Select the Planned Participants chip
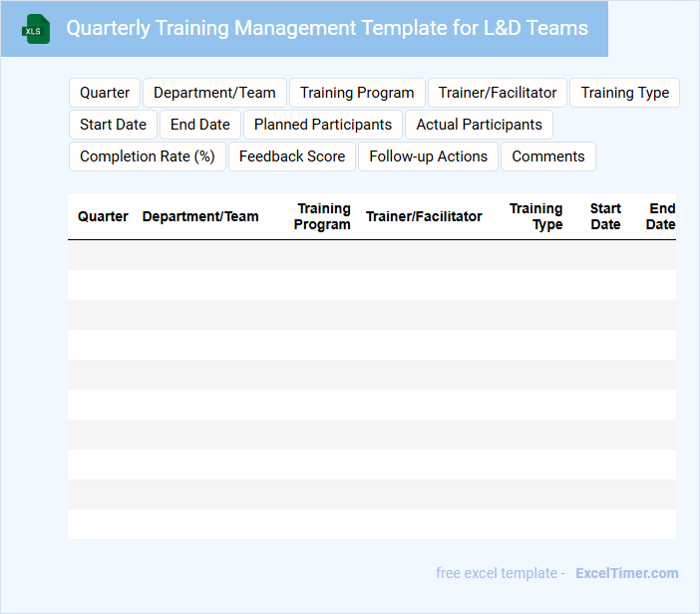Screen dimensions: 700x614 click(323, 125)
